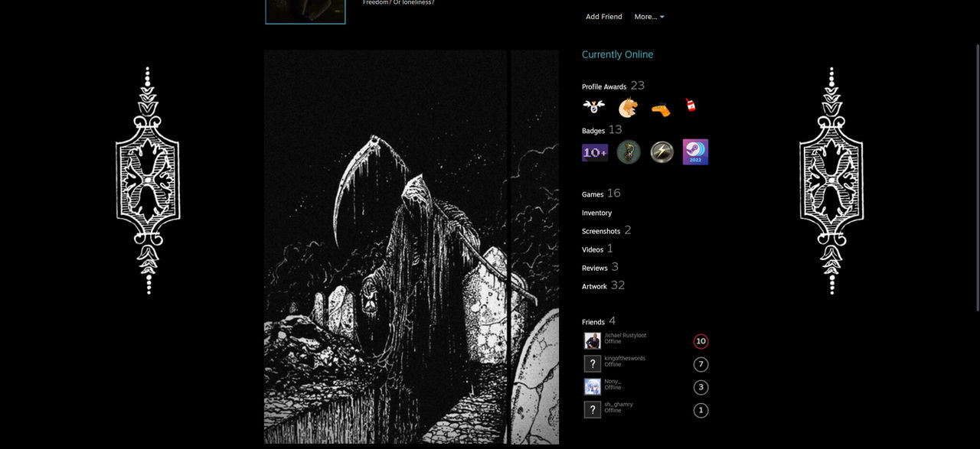Image resolution: width=980 pixels, height=449 pixels.
Task: Click the Add Friend button
Action: [x=603, y=17]
